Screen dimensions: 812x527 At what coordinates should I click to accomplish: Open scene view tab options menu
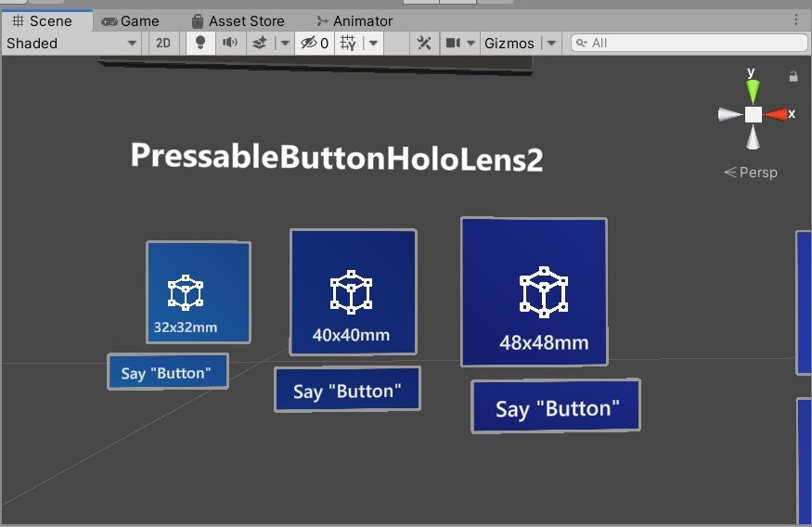(796, 20)
